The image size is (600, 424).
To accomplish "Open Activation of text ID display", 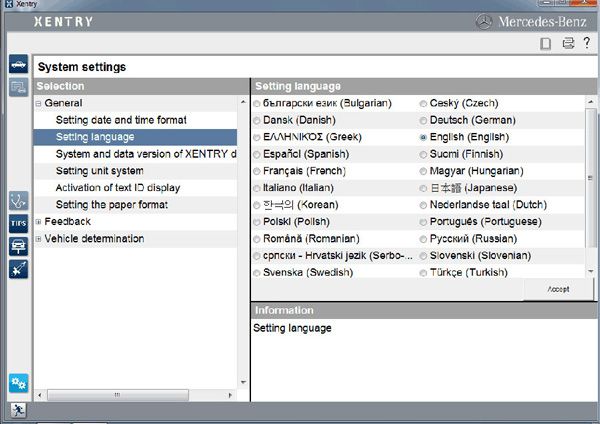I will point(118,188).
